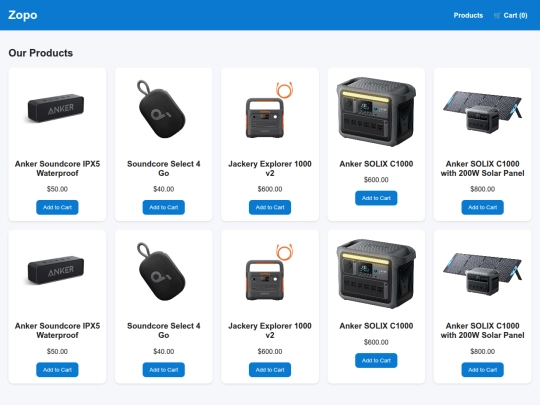Click the Zopo logo in the header
540x405 pixels.
(x=23, y=15)
